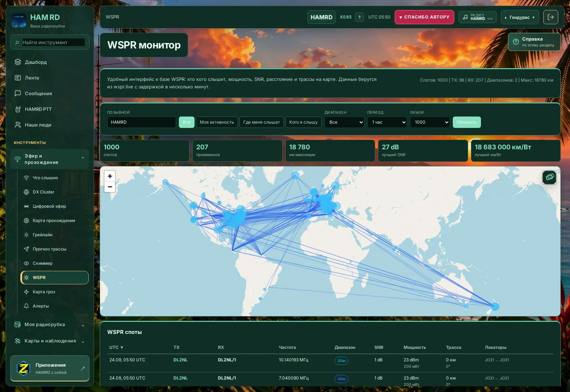Image resolution: width=570 pixels, height=392 pixels.
Task: Open the HAMRD radio music player
Action: tap(477, 17)
